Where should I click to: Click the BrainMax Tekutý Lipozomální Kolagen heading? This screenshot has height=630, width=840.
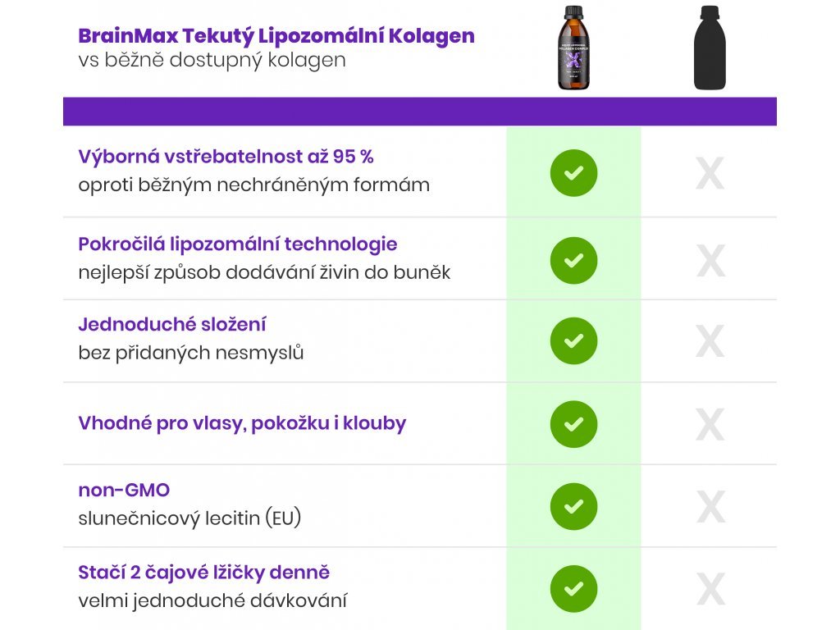pos(276,37)
